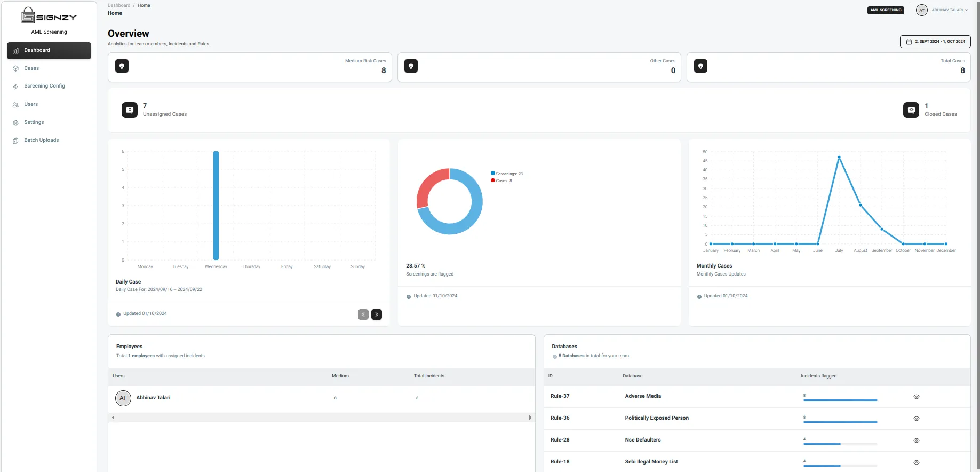Toggle Cases legend in donut chart
The height and width of the screenshot is (472, 980).
click(501, 180)
